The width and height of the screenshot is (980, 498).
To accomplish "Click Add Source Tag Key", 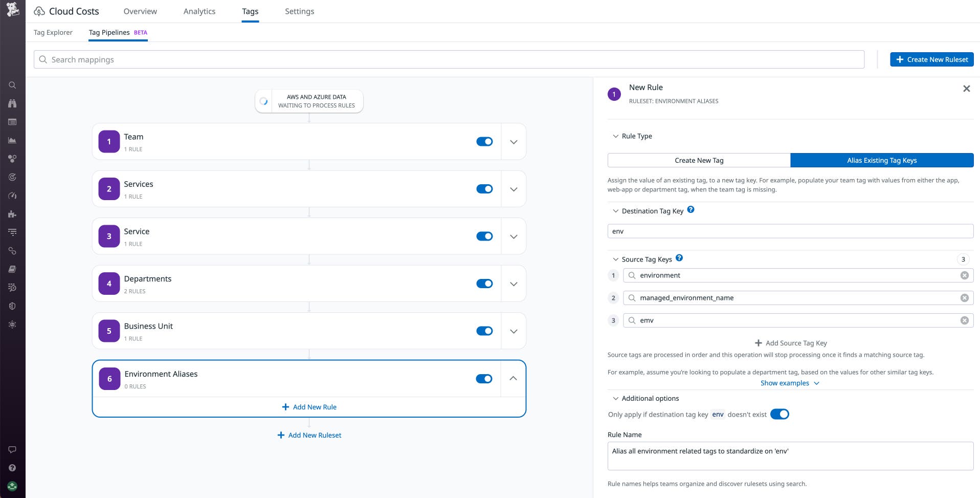I will tap(791, 343).
